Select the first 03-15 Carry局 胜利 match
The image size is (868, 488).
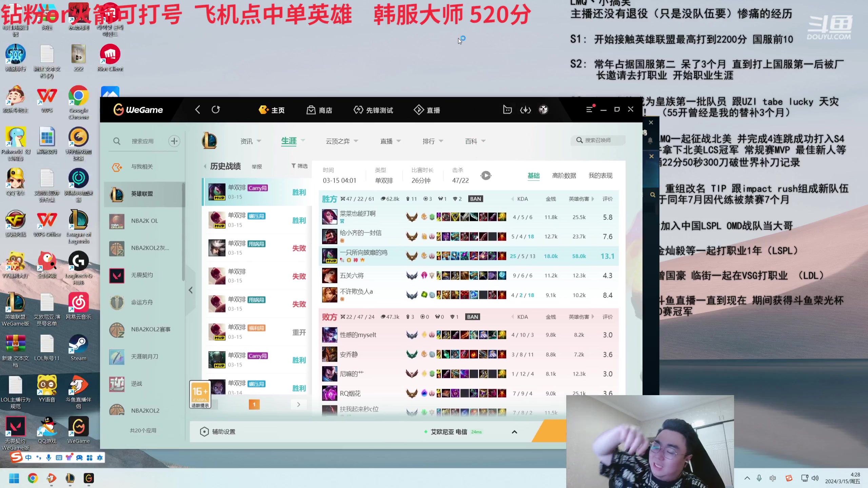click(x=257, y=192)
